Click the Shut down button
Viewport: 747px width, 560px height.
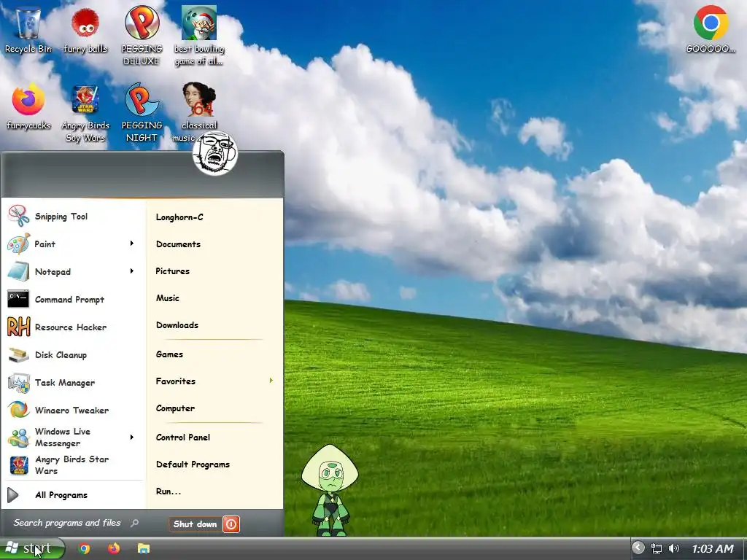[x=196, y=524]
